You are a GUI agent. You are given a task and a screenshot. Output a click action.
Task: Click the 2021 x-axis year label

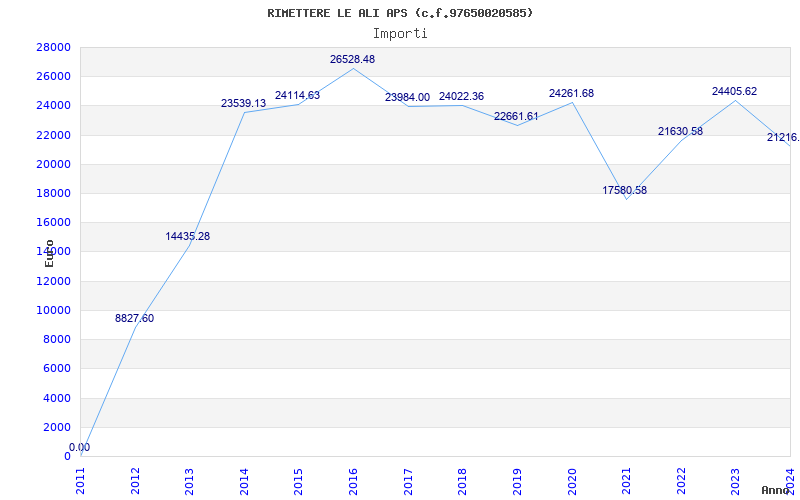point(626,482)
